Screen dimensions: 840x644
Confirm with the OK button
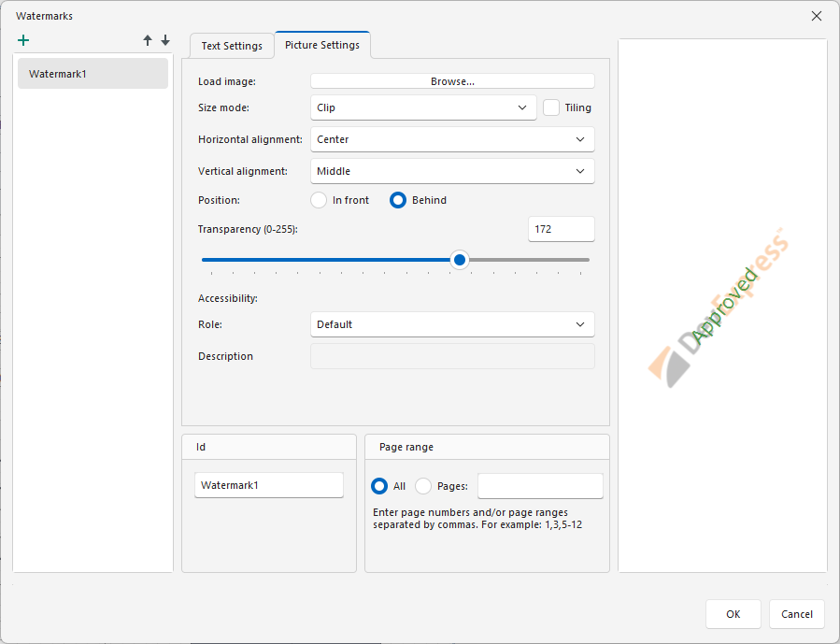click(x=733, y=614)
